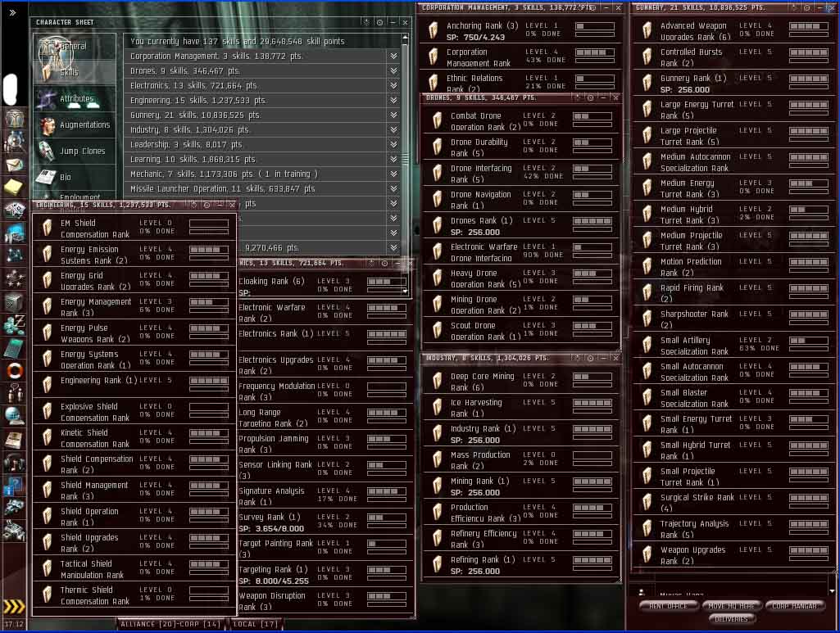This screenshot has width=840, height=633.
Task: Expand the Mechanic skill group chevron
Action: click(393, 174)
